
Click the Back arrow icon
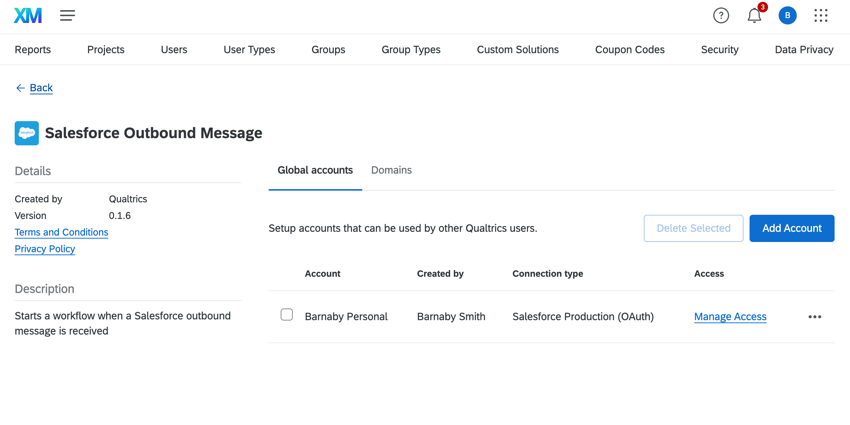pyautogui.click(x=20, y=88)
